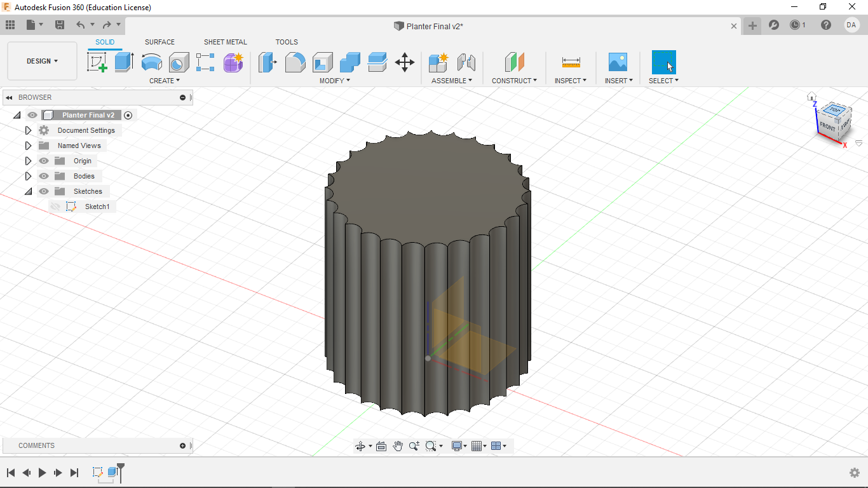Select the Press Pull tool

click(x=268, y=62)
